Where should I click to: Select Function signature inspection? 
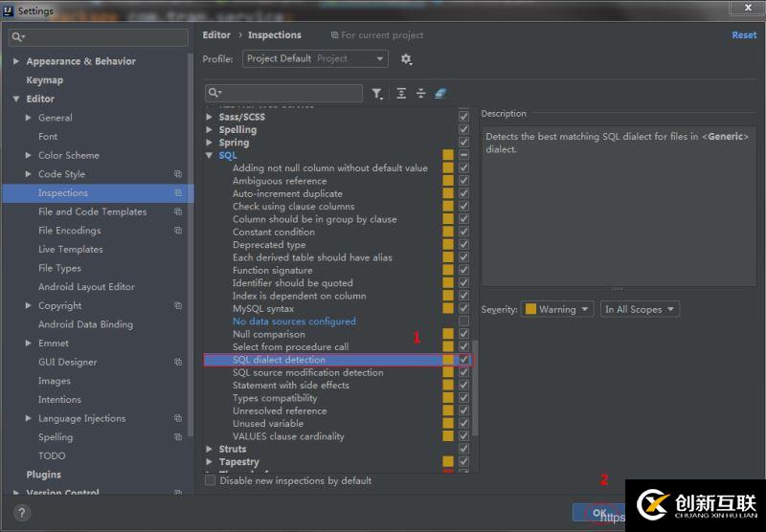(x=272, y=270)
